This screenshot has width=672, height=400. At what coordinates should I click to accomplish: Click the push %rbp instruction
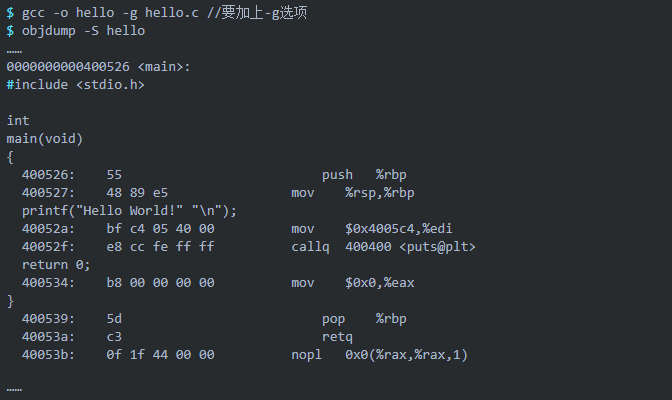(364, 174)
